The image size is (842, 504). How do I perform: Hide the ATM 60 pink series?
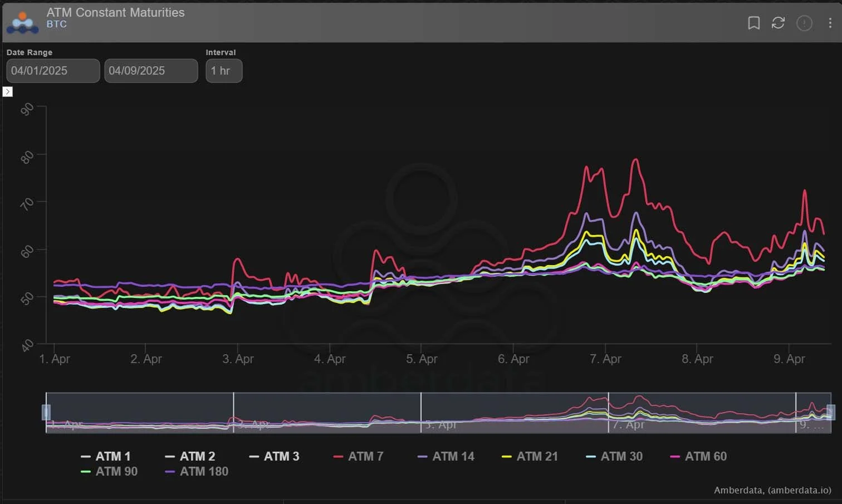[698, 457]
